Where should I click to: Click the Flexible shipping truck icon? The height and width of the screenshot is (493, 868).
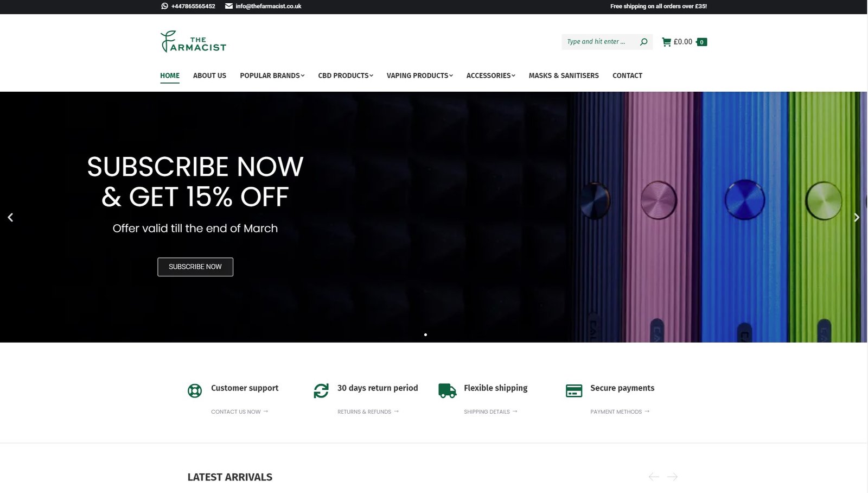pos(448,390)
